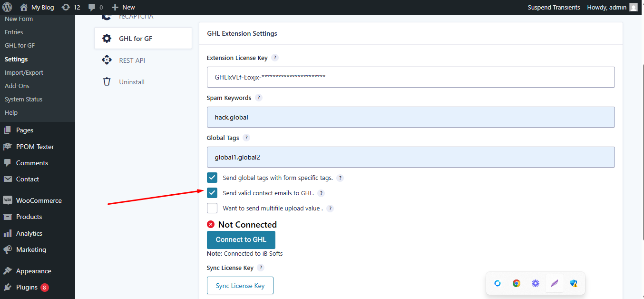Click the help icon next to Spam Keywords
Image resolution: width=644 pixels, height=299 pixels.
point(258,98)
